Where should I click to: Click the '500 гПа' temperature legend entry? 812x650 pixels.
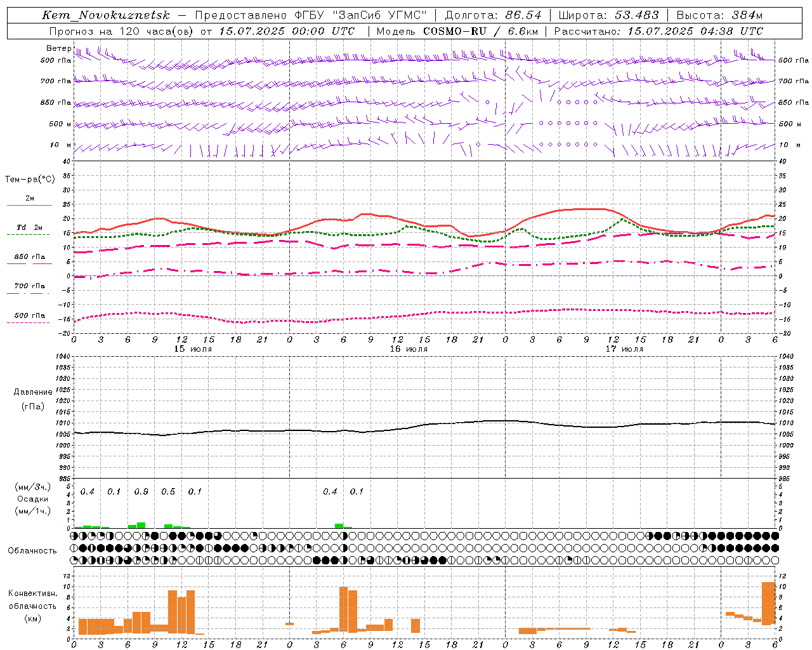coord(30,315)
